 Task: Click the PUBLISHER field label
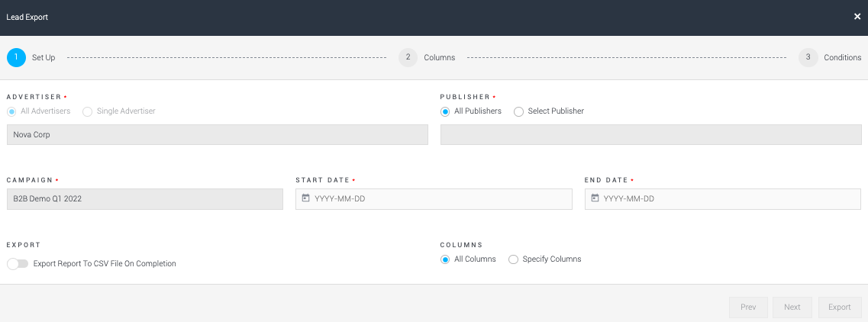tap(465, 97)
